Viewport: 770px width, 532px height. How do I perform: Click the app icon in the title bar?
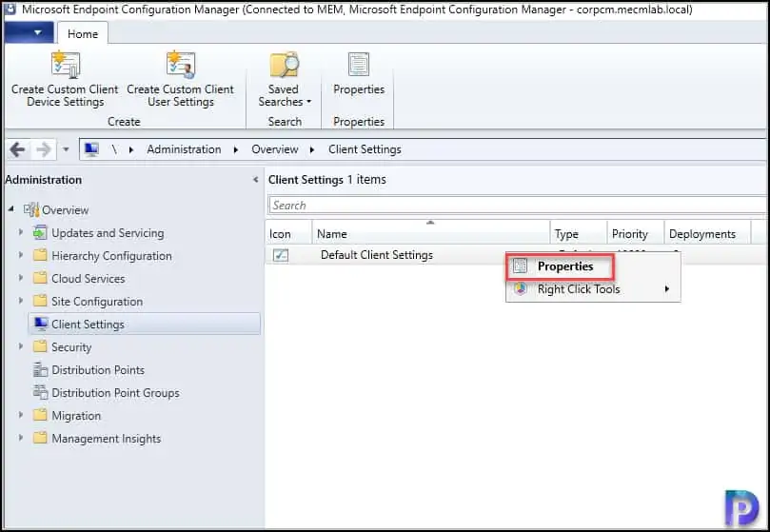(x=10, y=9)
